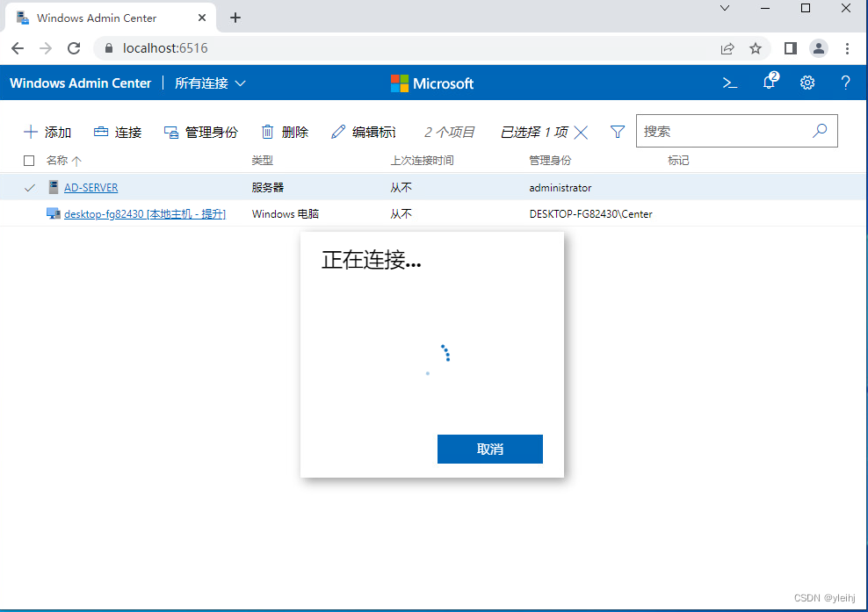Select the Manage As (管理身份) icon
Viewport: 868px width, 612px height.
click(170, 132)
